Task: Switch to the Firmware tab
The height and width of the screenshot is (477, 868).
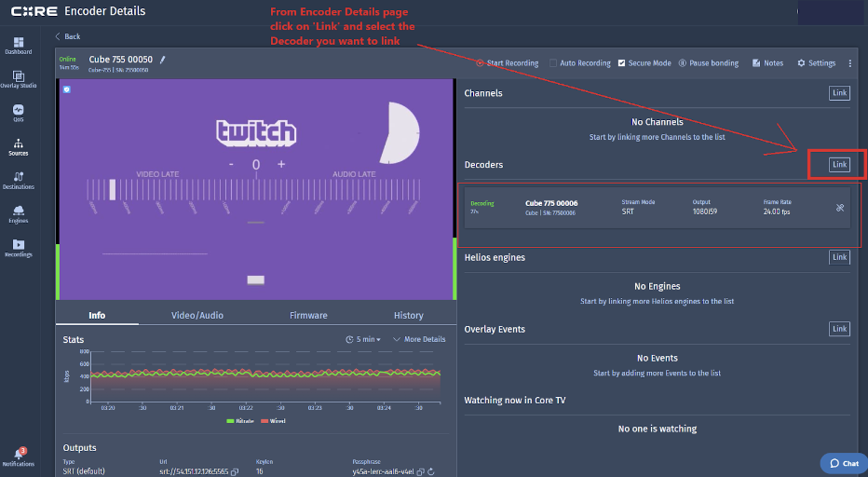Action: (308, 315)
